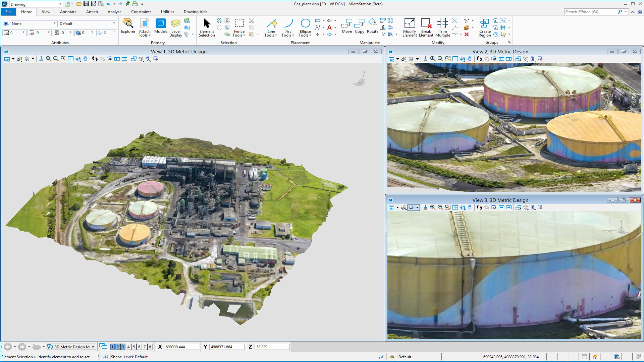644x362 pixels.
Task: Open the Explorer panel
Action: [128, 26]
